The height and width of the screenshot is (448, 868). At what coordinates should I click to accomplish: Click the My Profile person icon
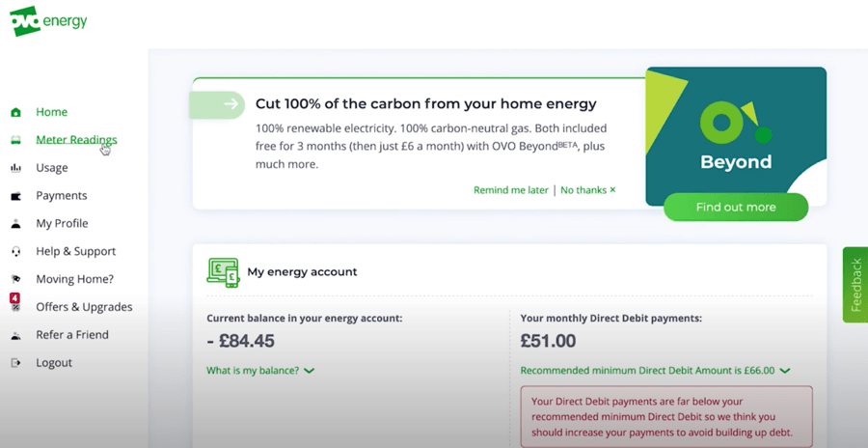[x=16, y=223]
